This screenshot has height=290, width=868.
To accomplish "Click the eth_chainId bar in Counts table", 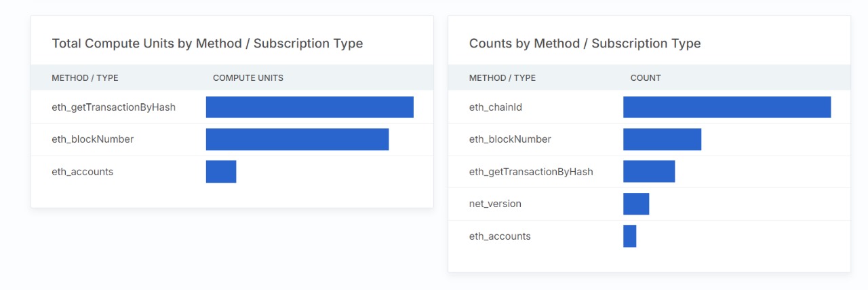I will (727, 107).
